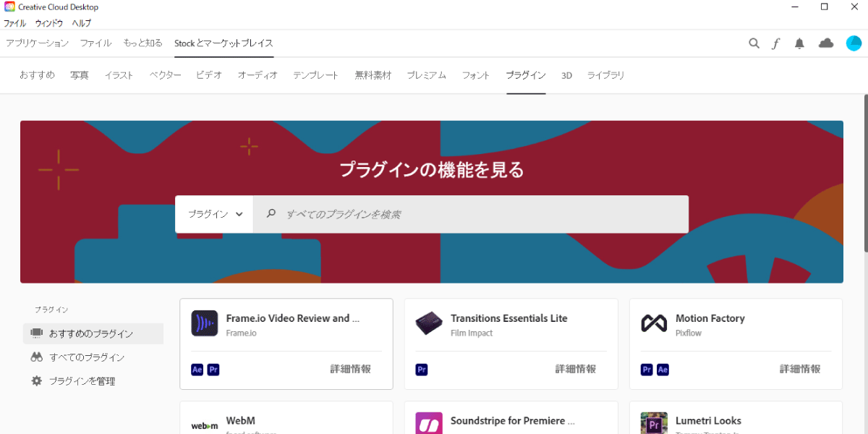The image size is (868, 434).
Task: Click the Film Impact publisher name
Action: pos(472,333)
